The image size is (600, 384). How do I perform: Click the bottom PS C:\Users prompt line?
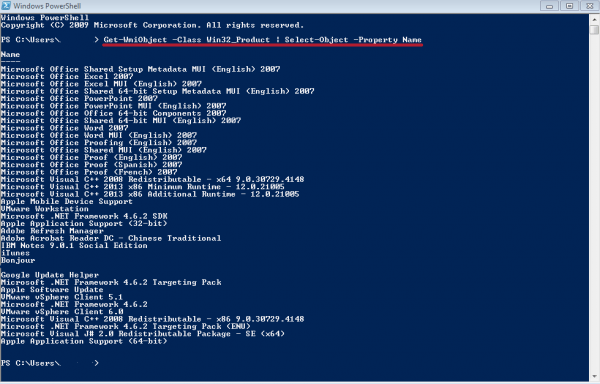[x=50, y=363]
